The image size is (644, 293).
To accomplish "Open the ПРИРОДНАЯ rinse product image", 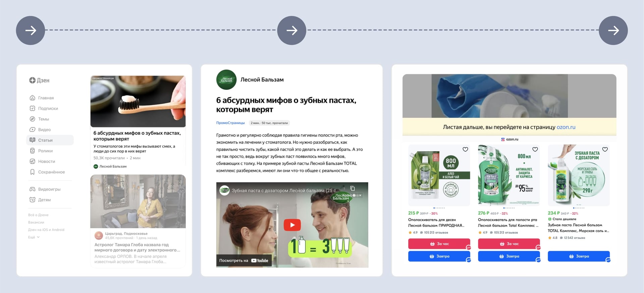I will (439, 175).
